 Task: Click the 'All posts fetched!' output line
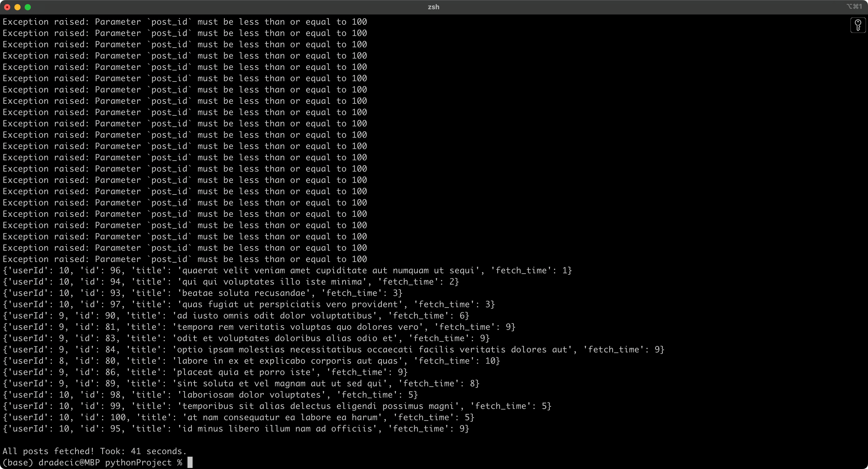pyautogui.click(x=94, y=451)
